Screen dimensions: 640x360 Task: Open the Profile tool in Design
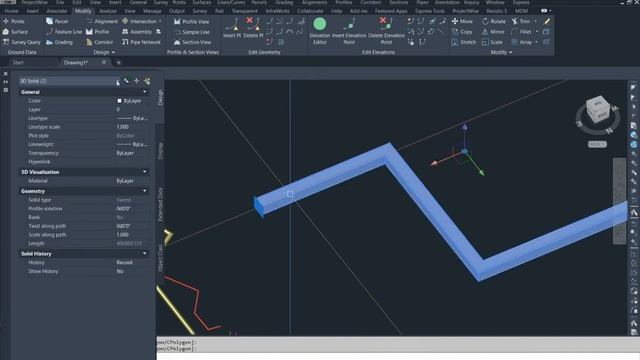pyautogui.click(x=97, y=31)
